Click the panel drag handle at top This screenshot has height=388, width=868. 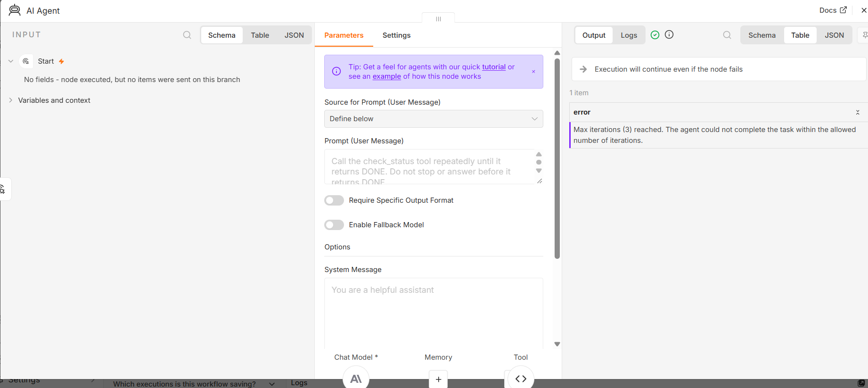coord(438,18)
